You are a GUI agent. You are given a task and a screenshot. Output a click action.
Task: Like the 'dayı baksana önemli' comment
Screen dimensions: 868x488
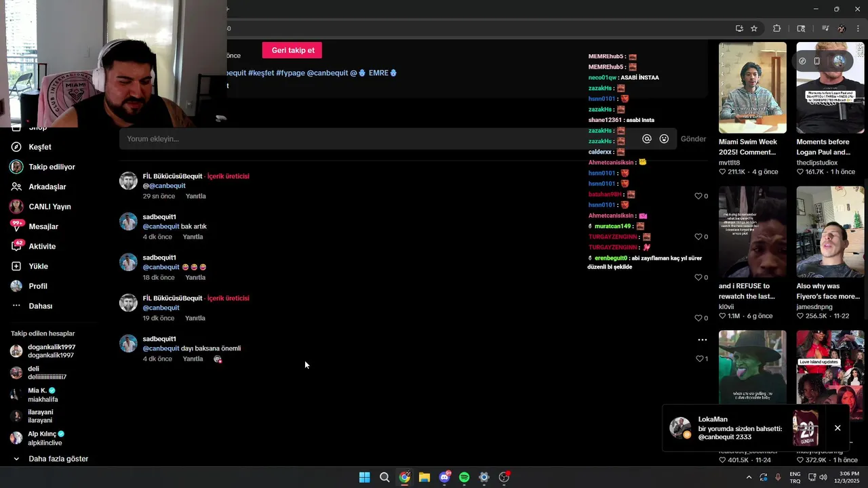point(700,359)
